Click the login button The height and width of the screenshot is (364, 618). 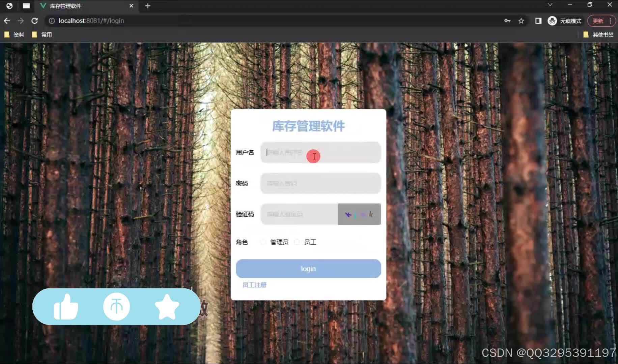click(309, 269)
